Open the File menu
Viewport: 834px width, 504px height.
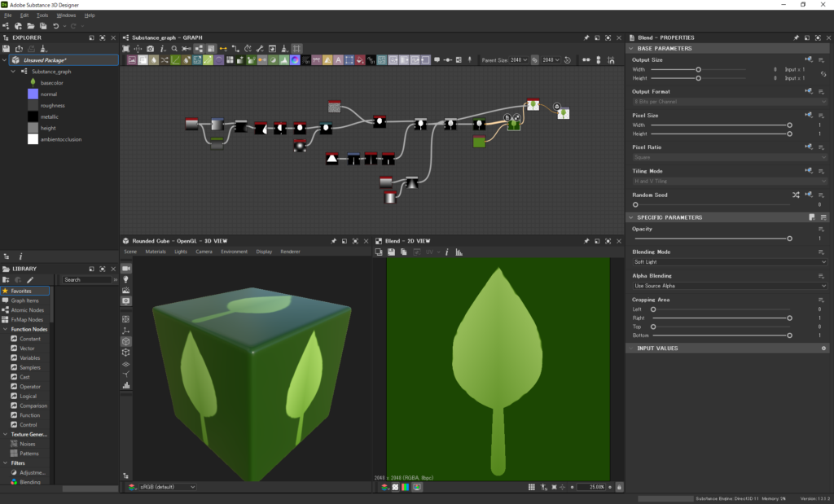coord(8,15)
